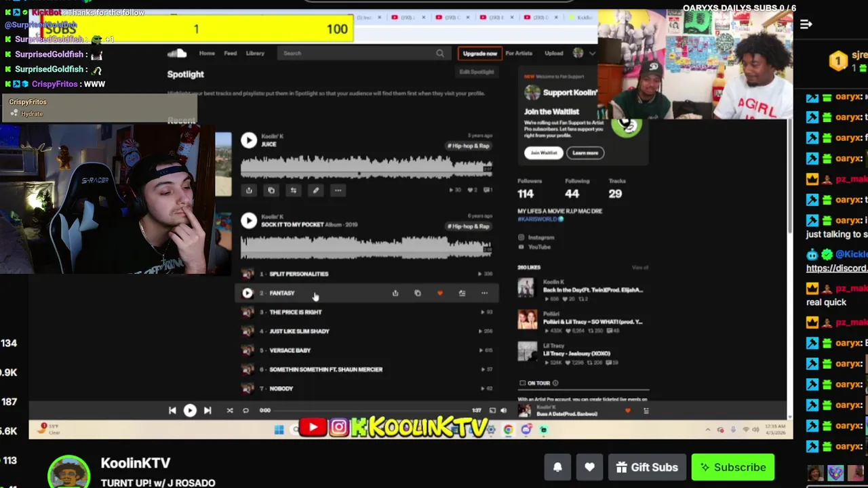The image size is (868, 488).
Task: Open the next-up queue icon in player
Action: [x=646, y=410]
